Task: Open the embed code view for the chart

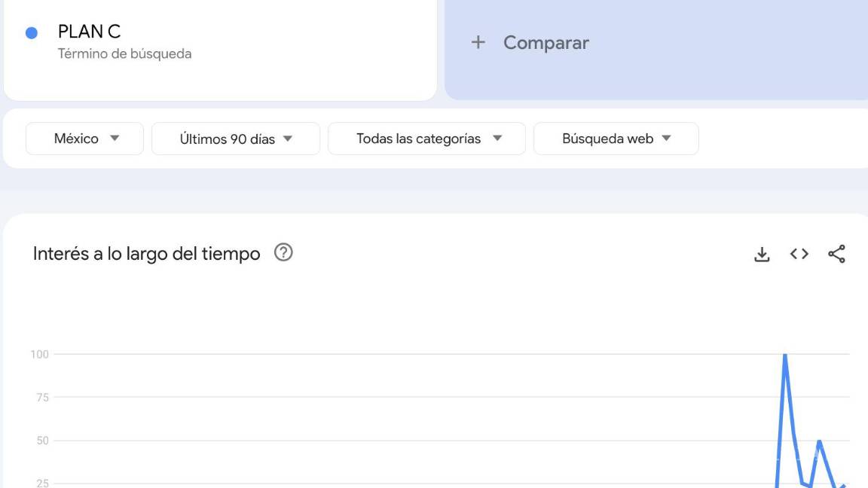Action: 800,254
